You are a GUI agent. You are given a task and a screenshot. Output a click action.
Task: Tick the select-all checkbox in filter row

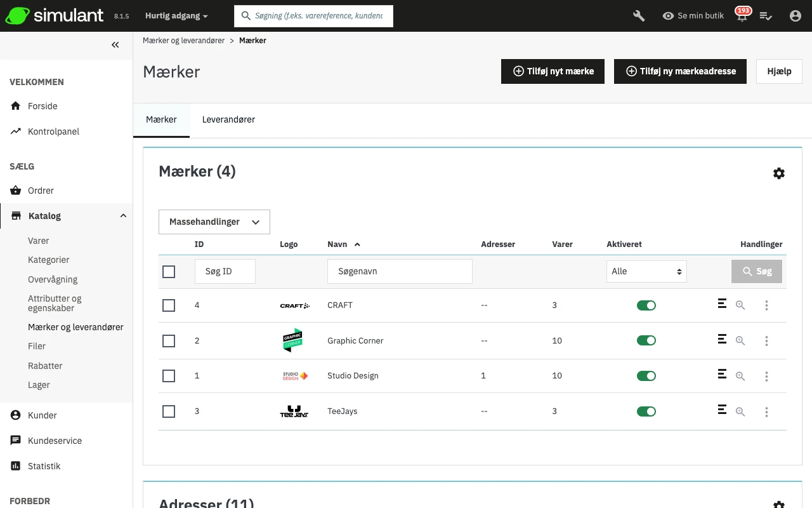coord(169,272)
